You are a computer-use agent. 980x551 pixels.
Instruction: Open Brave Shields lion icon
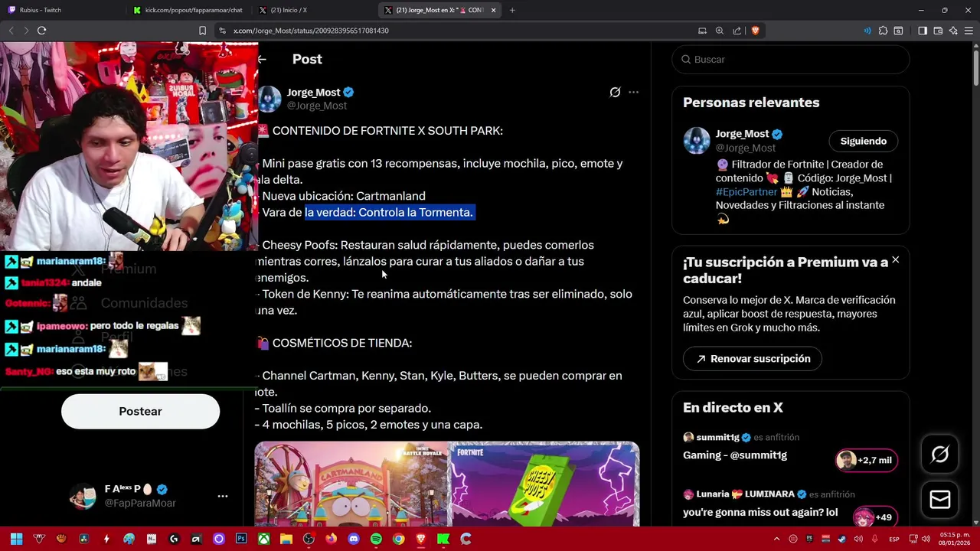pos(755,31)
